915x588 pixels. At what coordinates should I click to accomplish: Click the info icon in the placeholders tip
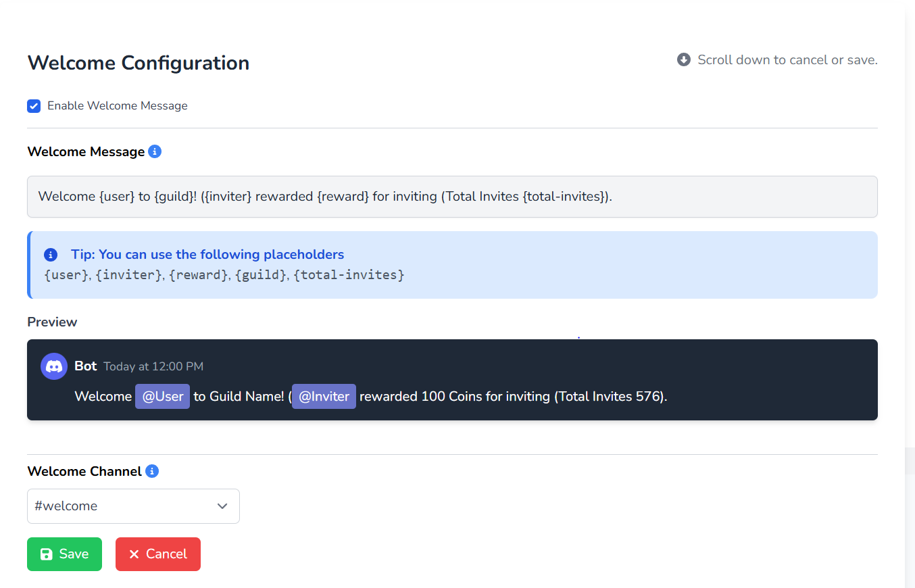pos(51,255)
